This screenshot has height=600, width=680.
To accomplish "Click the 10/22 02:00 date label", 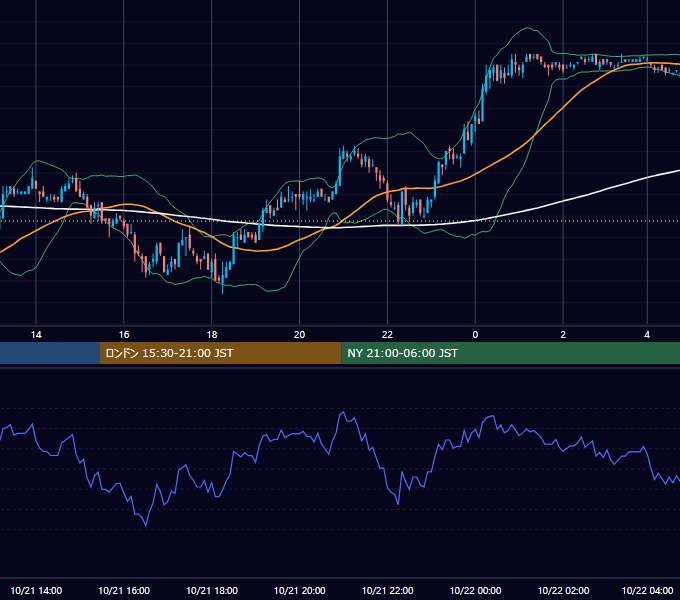I will tap(563, 590).
